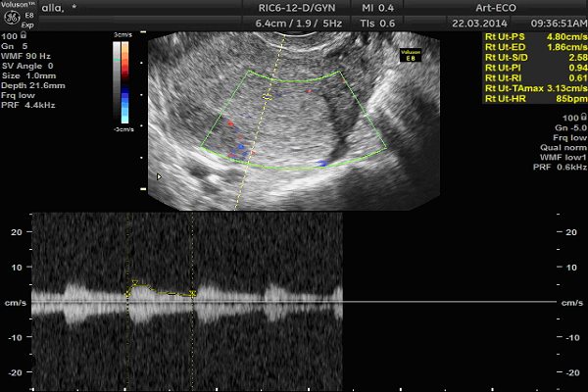This screenshot has height=392, width=588.
Task: Click the 3cm/s label atop color scale
Action: (123, 35)
